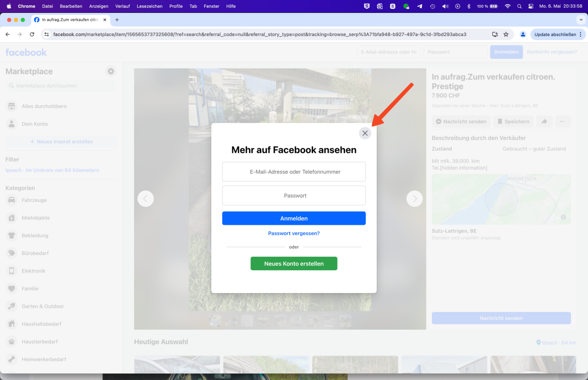
Task: Select the Garten & Outdoor category icon
Action: (x=12, y=306)
